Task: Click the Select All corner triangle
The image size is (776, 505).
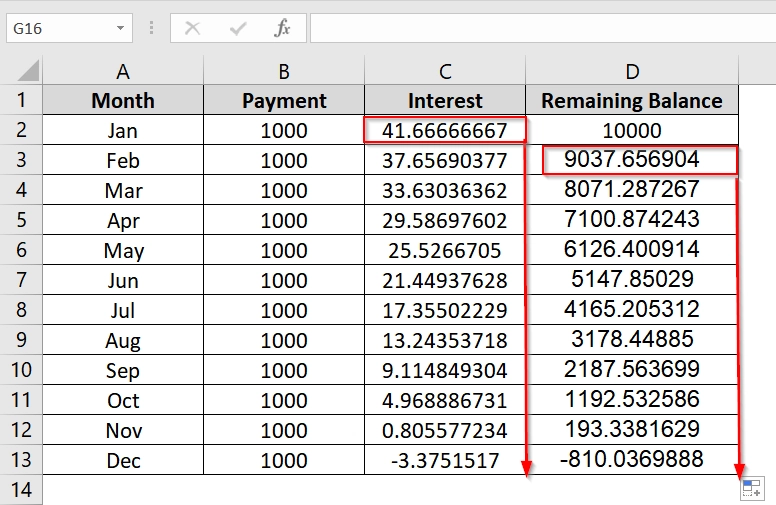Action: (28, 70)
